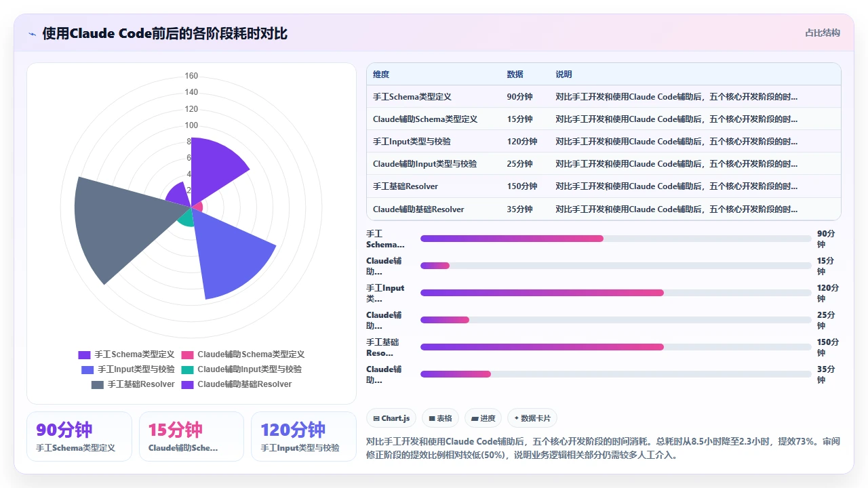
Task: Click the 140 axis tick label
Action: click(191, 92)
